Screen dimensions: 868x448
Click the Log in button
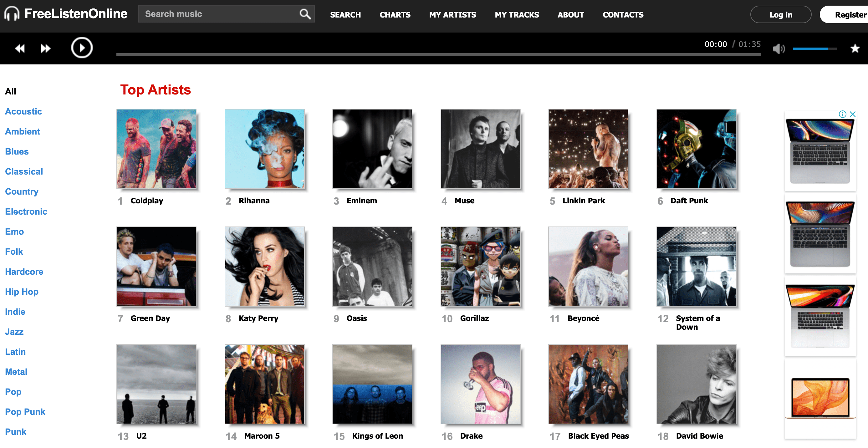click(781, 14)
